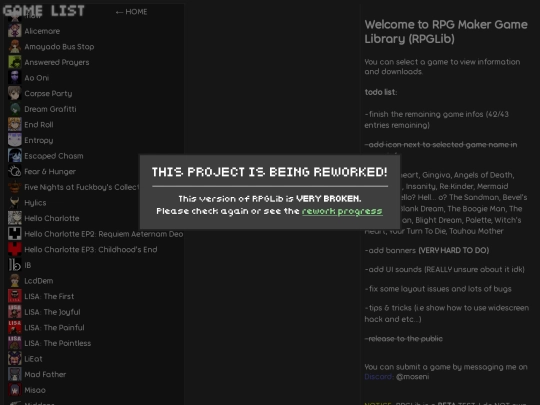Select LcdDem in the list
Image resolution: width=540 pixels, height=405 pixels.
tap(39, 281)
